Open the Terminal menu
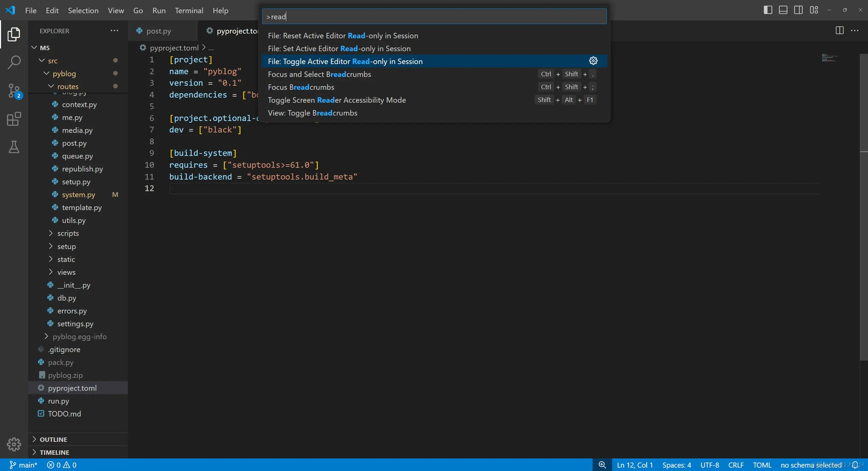This screenshot has height=471, width=868. point(189,11)
